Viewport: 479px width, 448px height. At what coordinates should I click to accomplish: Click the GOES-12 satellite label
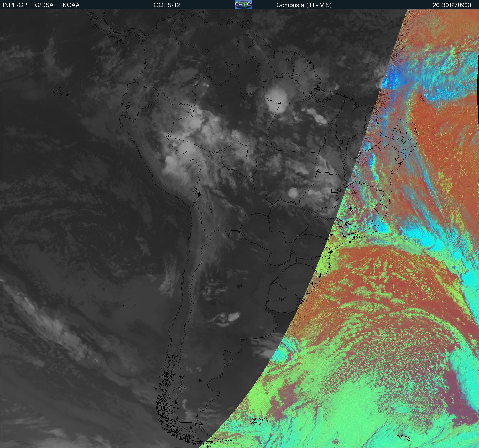[x=167, y=5]
